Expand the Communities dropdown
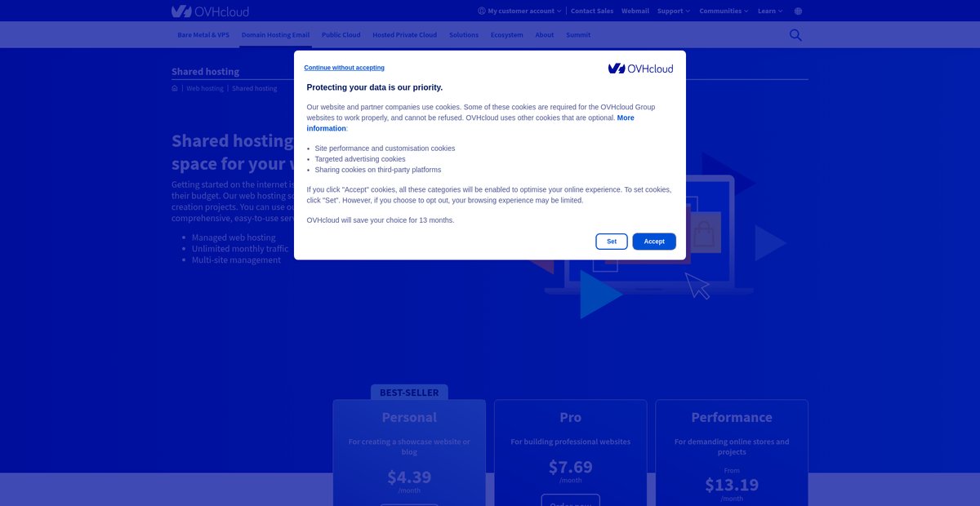980x506 pixels. tap(724, 11)
